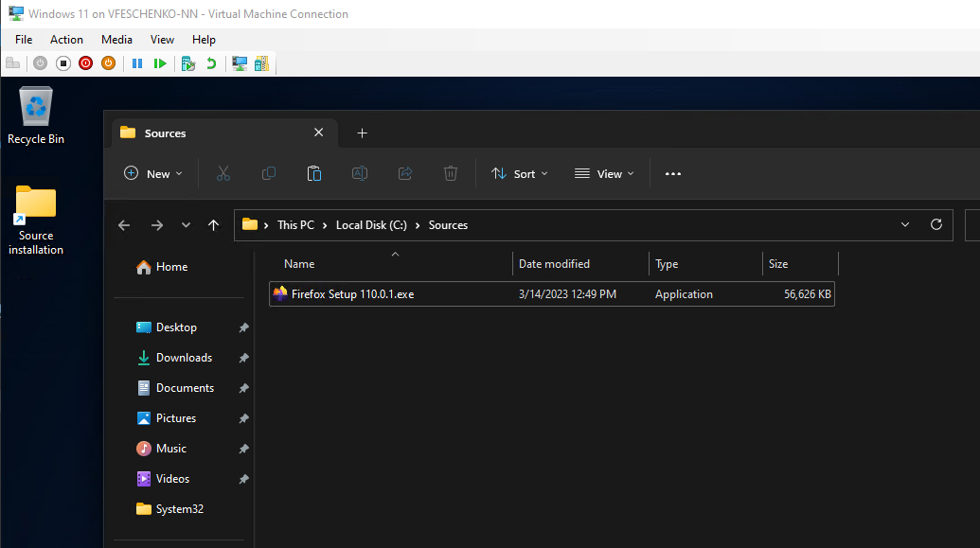Revert the virtual machine
The image size is (980, 548).
pos(211,63)
